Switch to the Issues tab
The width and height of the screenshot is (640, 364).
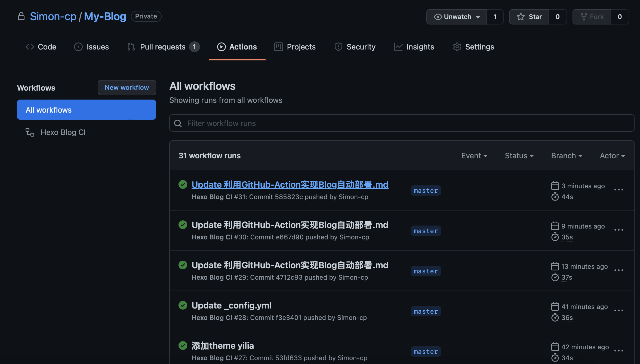pyautogui.click(x=91, y=47)
